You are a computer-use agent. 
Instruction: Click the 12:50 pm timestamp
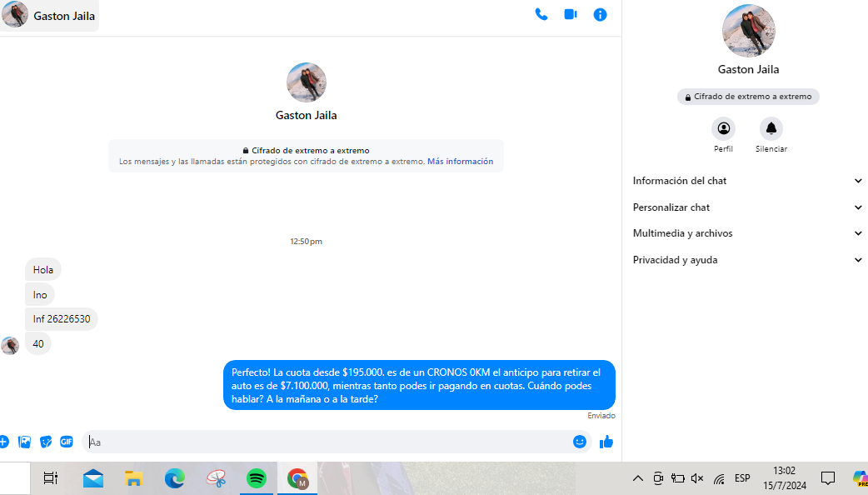coord(306,242)
